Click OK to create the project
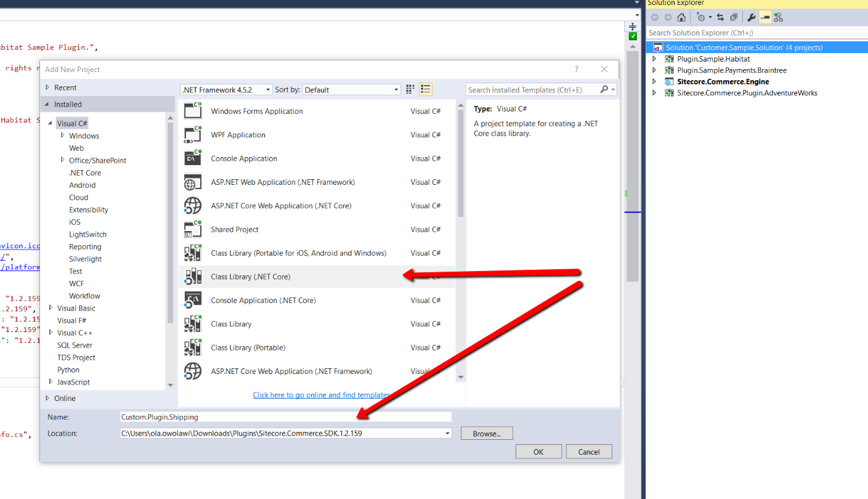Viewport: 868px width, 499px height. [x=538, y=452]
